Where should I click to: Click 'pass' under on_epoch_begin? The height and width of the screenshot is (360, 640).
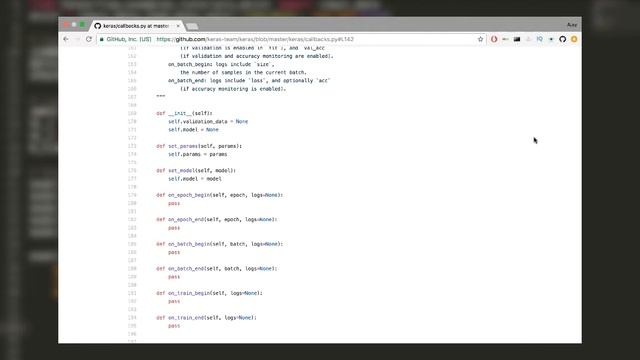click(174, 203)
